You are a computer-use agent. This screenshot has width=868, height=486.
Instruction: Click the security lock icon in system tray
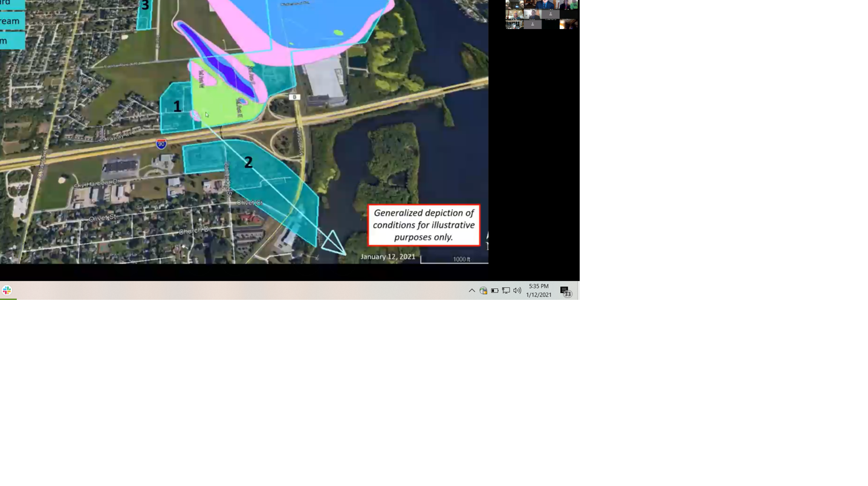click(x=484, y=291)
